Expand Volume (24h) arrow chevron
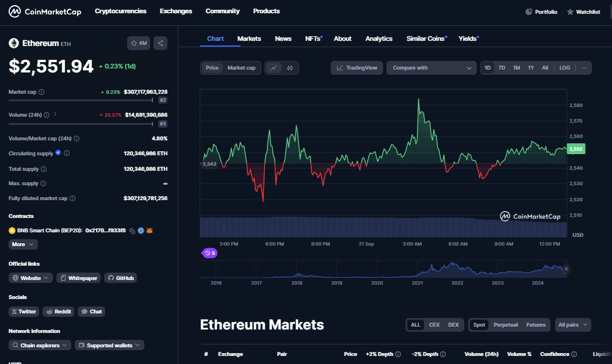This screenshot has height=364, width=612. click(55, 114)
